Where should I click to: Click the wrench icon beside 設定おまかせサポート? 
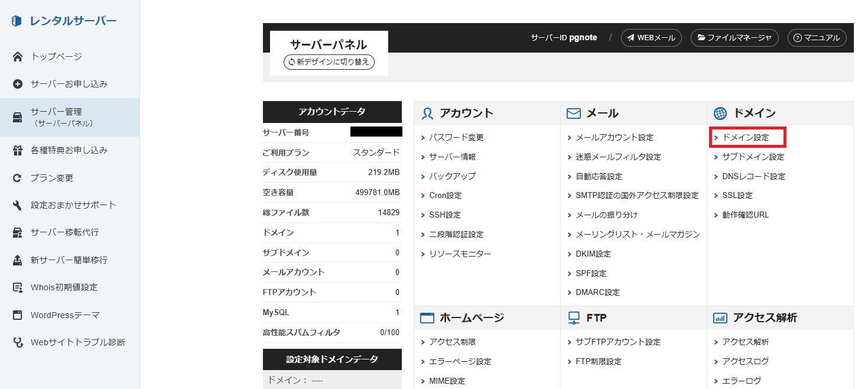(18, 205)
